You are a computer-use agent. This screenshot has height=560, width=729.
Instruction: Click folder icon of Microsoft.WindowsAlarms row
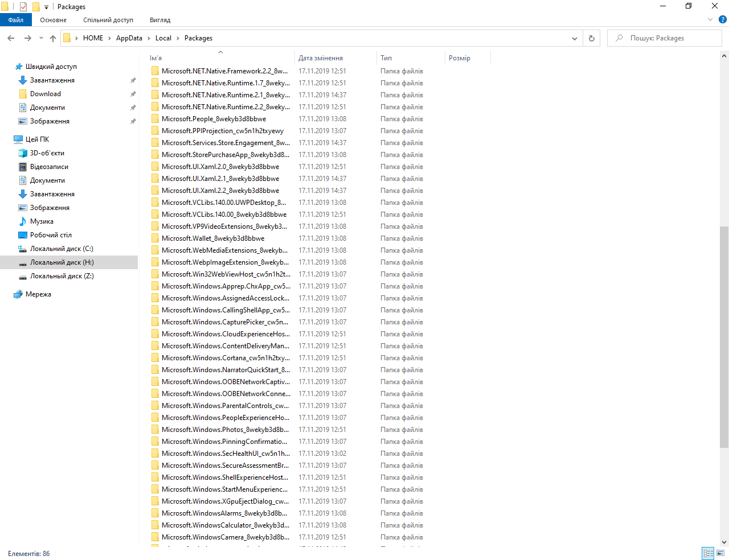tap(155, 513)
